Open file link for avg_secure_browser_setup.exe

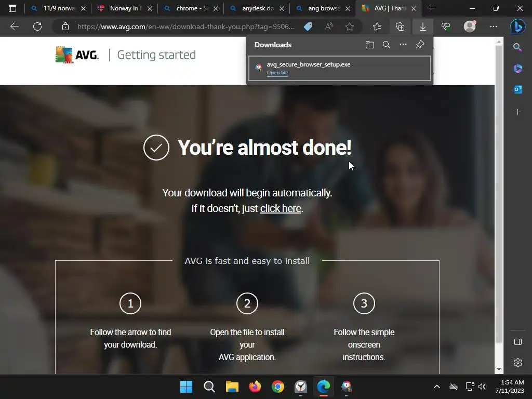[277, 73]
